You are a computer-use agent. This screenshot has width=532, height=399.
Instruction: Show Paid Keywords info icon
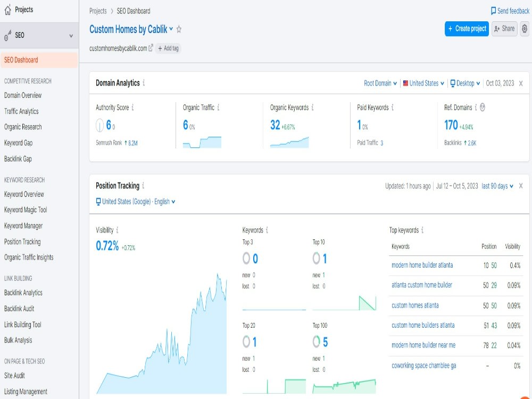pyautogui.click(x=393, y=107)
